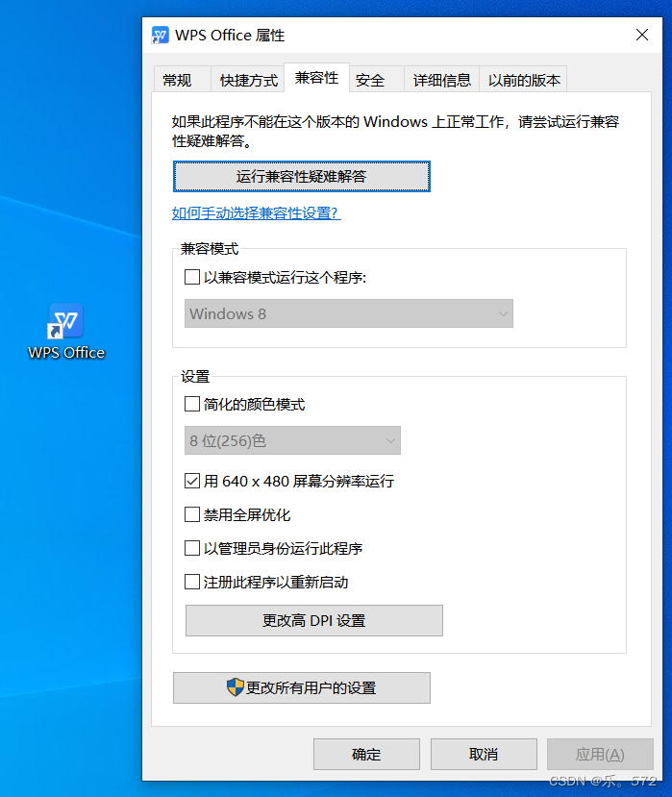
Task: Switch to the 以前的版本 tab
Action: coord(523,80)
